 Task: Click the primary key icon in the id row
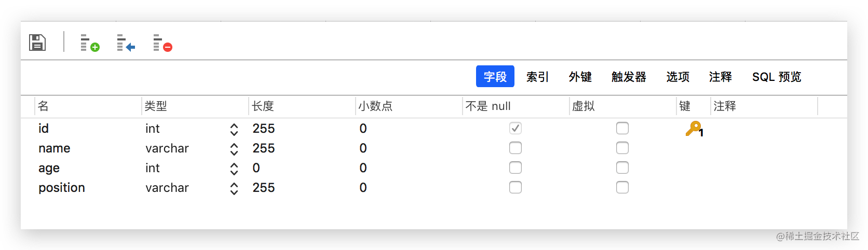point(694,129)
